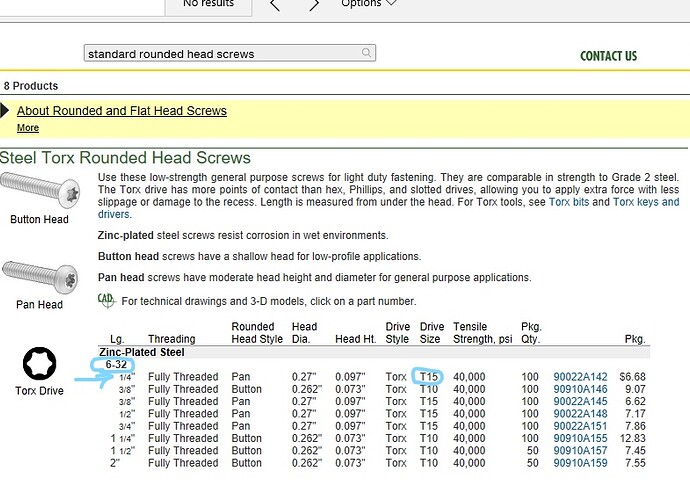Expand About Rounded and Flat Head Screws triangle
The height and width of the screenshot is (500, 690).
[4, 110]
